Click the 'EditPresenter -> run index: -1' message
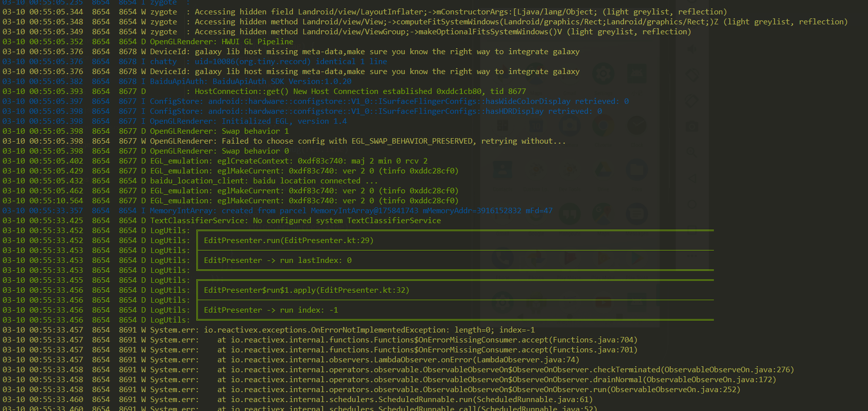The height and width of the screenshot is (411, 868). click(x=271, y=310)
